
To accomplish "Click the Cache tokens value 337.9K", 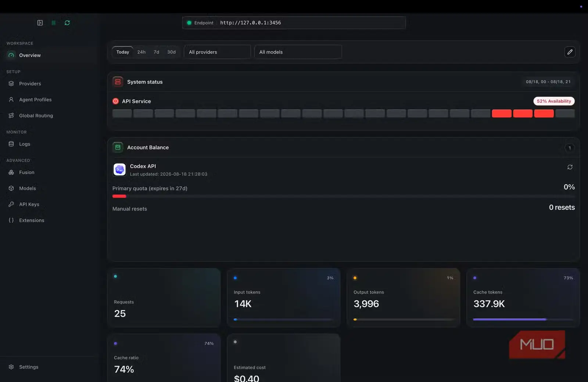I will (x=489, y=304).
